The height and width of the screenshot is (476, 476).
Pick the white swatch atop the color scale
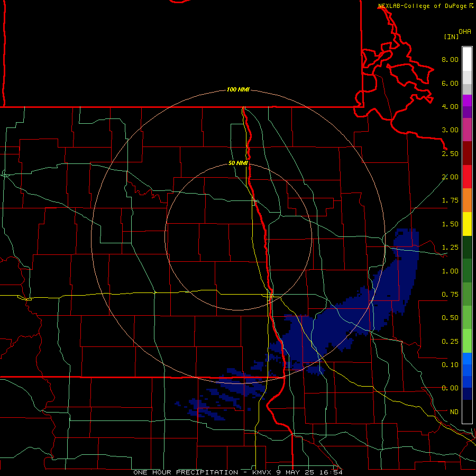[467, 59]
